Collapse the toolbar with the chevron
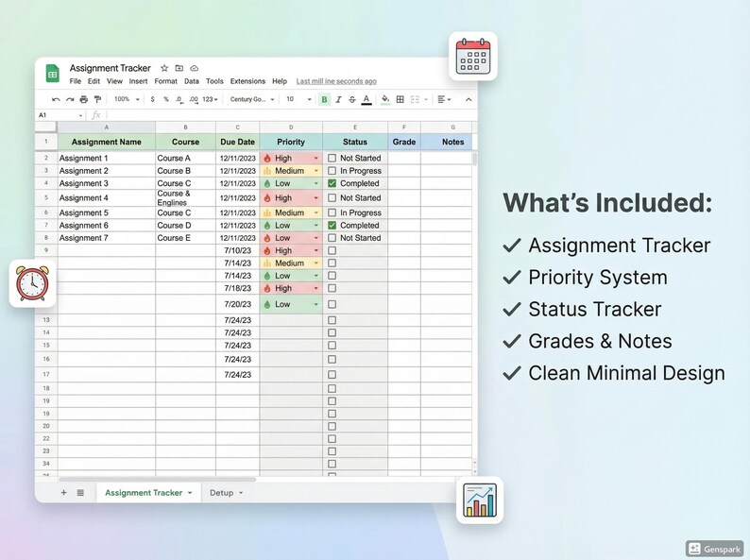 tap(469, 99)
